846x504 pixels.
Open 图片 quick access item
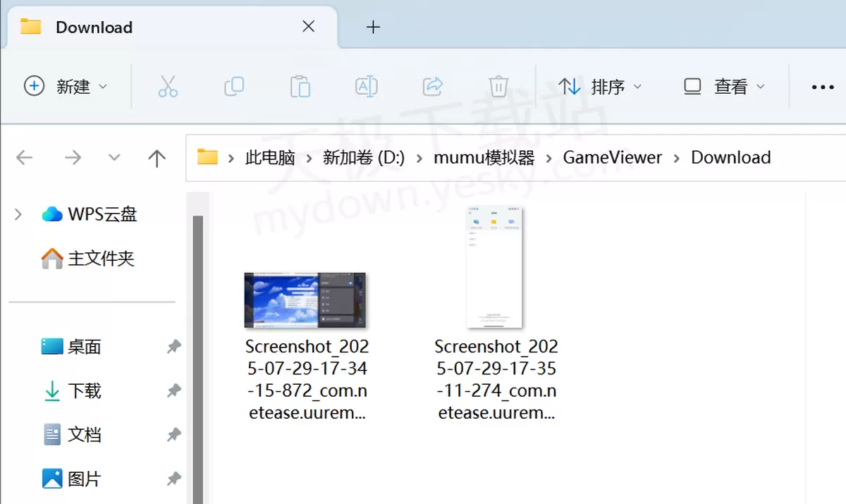pos(72,479)
